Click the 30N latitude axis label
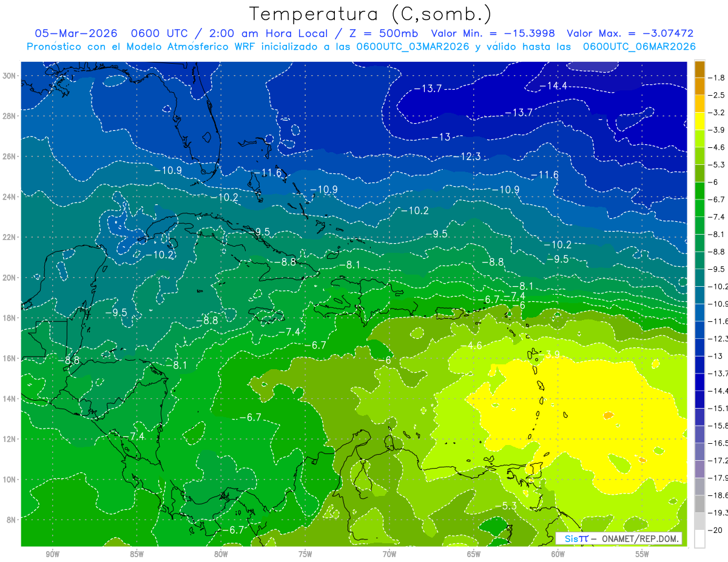Image resolution: width=728 pixels, height=562 pixels. (10, 76)
